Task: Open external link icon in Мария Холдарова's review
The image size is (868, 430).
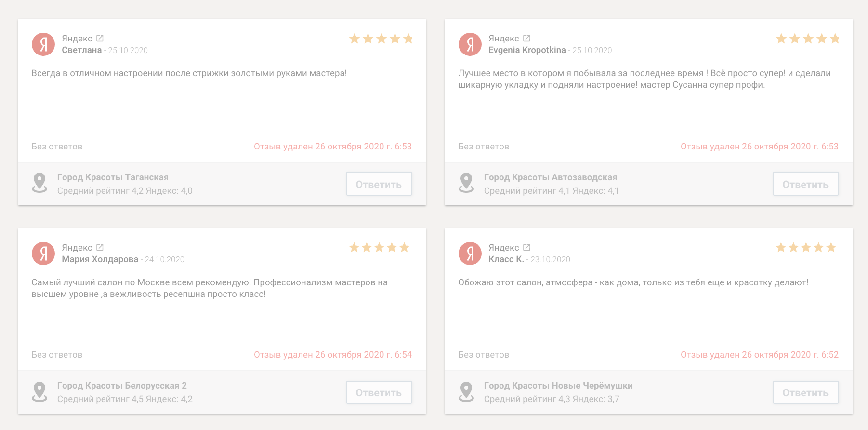Action: tap(100, 247)
